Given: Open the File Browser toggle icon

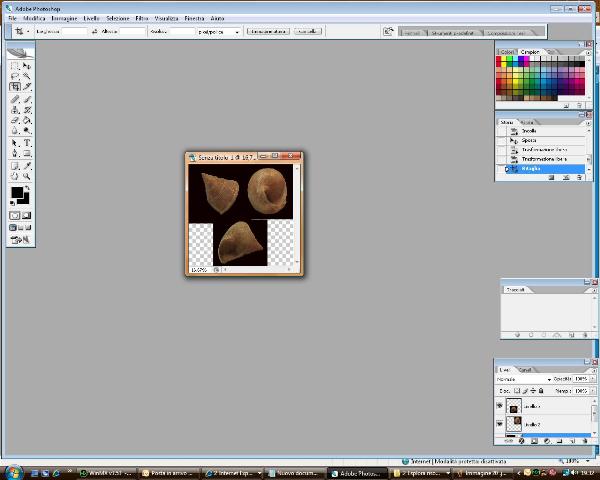Looking at the screenshot, I should click(388, 31).
